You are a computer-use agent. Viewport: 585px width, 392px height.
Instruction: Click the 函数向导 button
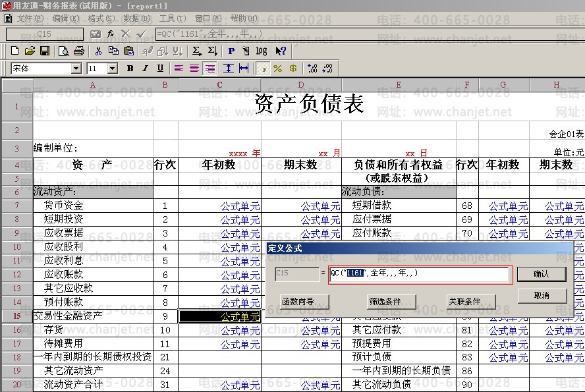pyautogui.click(x=304, y=302)
